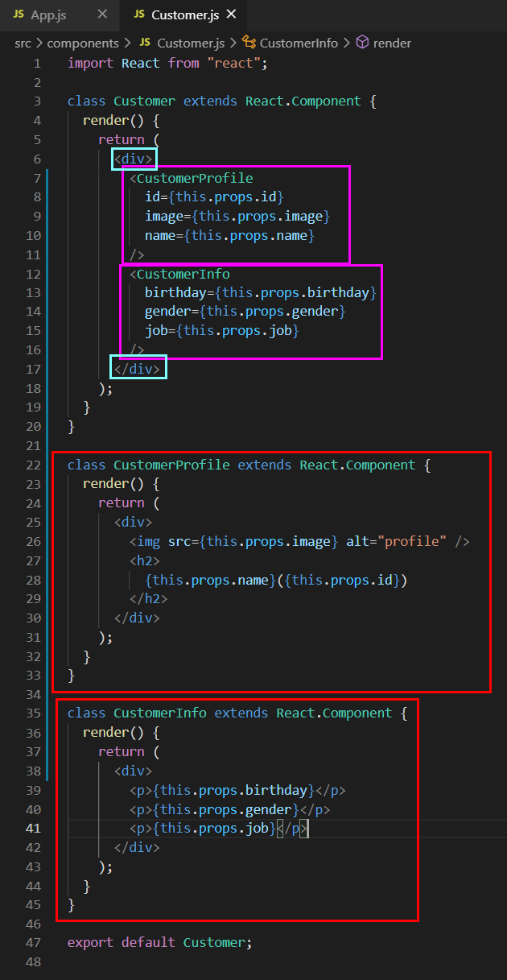Image resolution: width=507 pixels, height=980 pixels.
Task: Click gender={this.props.gender} on line 14
Action: click(245, 312)
